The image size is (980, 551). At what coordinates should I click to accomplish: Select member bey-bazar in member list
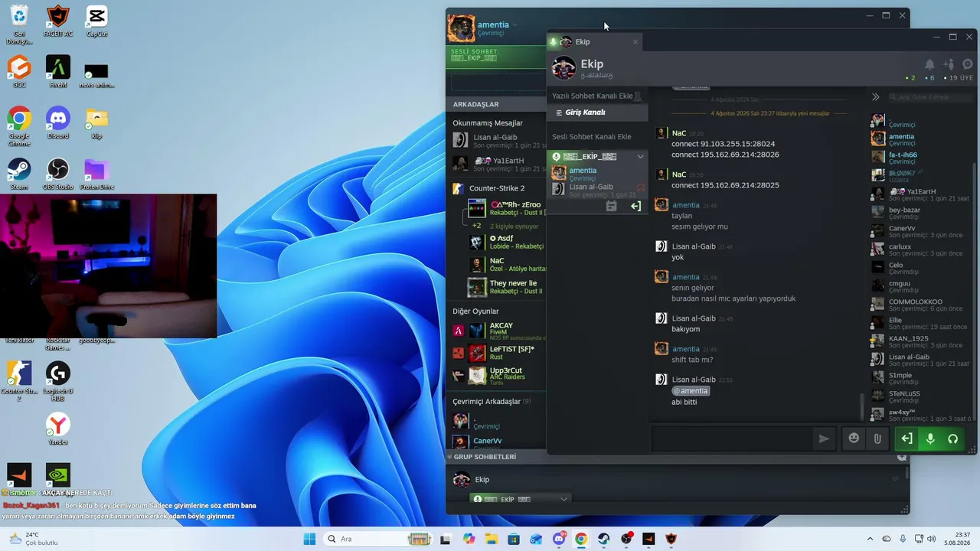(x=920, y=212)
